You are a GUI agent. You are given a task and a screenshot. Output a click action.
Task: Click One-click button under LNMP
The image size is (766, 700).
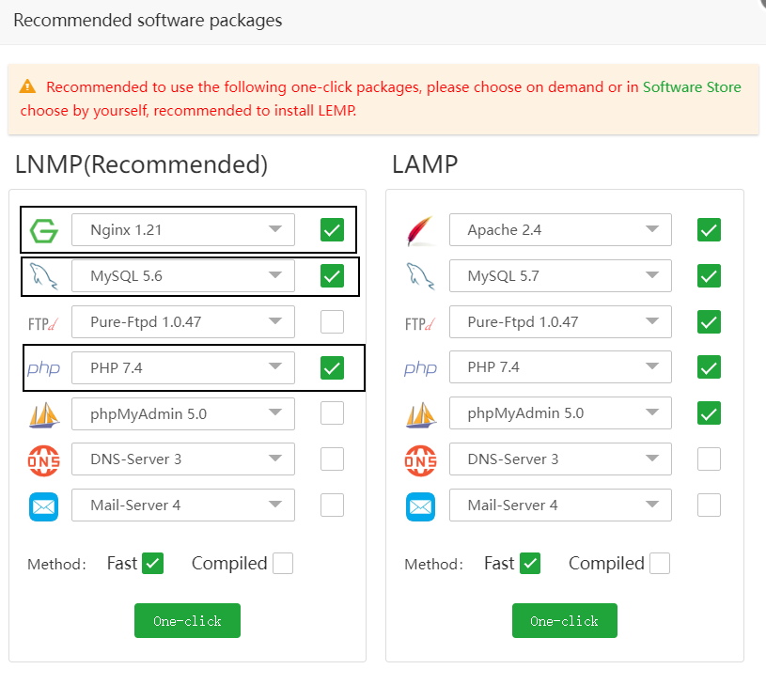[187, 621]
